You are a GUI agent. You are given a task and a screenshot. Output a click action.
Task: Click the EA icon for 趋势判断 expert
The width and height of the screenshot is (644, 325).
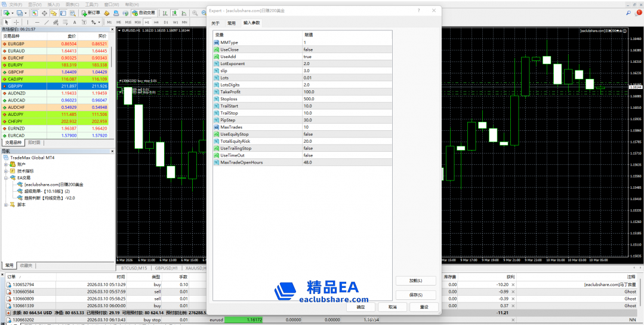20,198
